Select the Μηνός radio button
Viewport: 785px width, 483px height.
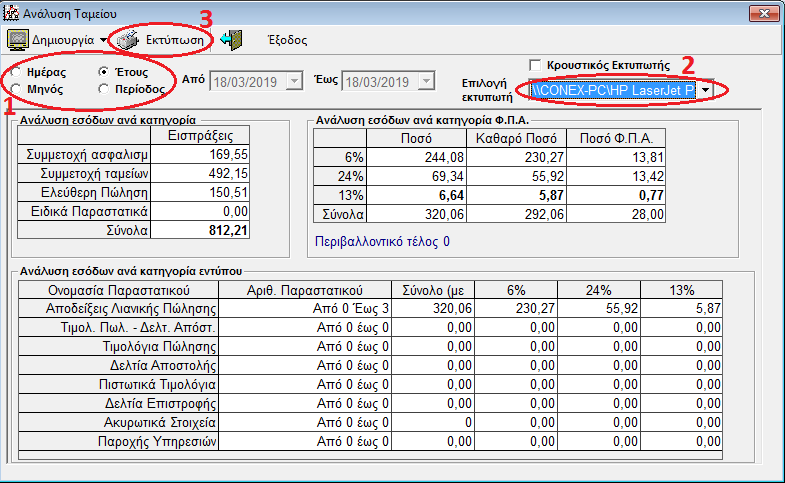(x=16, y=89)
